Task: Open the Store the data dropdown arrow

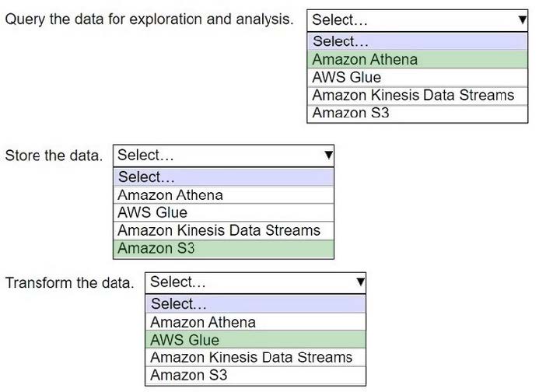Action: [x=328, y=156]
